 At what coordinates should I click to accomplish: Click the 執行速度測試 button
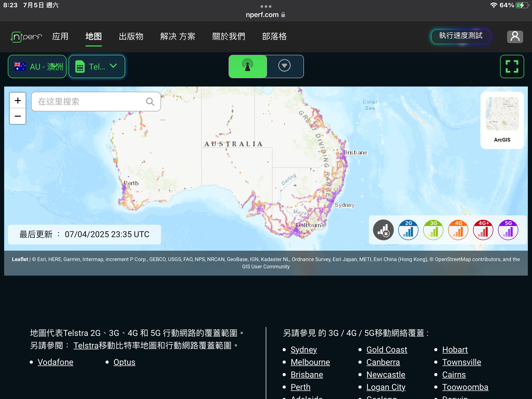[x=461, y=36]
